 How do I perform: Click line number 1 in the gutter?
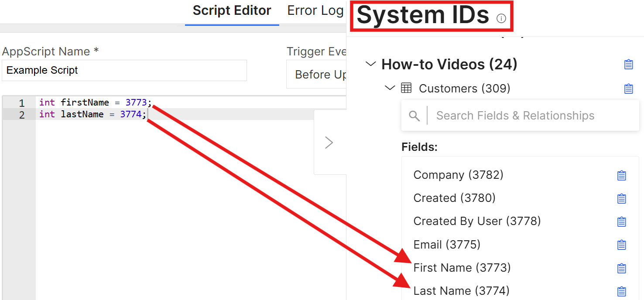21,103
